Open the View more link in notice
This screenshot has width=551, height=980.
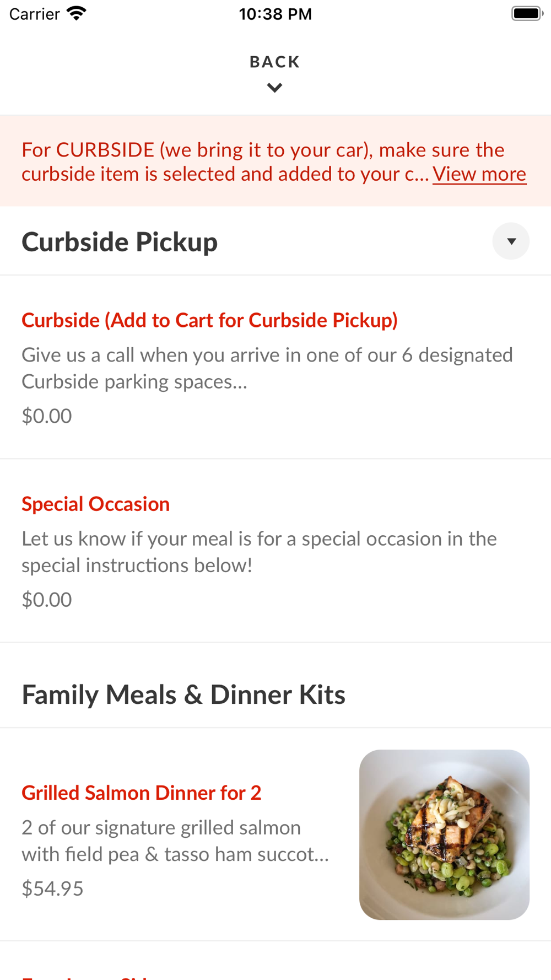479,174
